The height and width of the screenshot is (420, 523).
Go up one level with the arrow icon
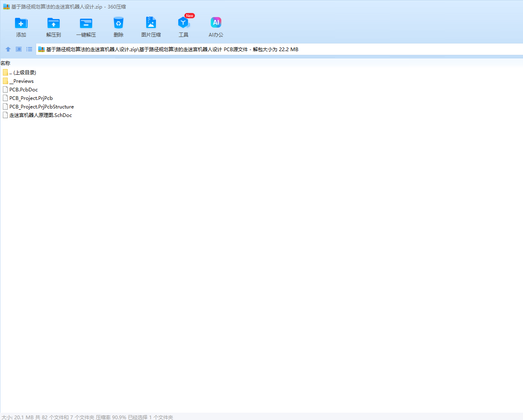(x=8, y=49)
